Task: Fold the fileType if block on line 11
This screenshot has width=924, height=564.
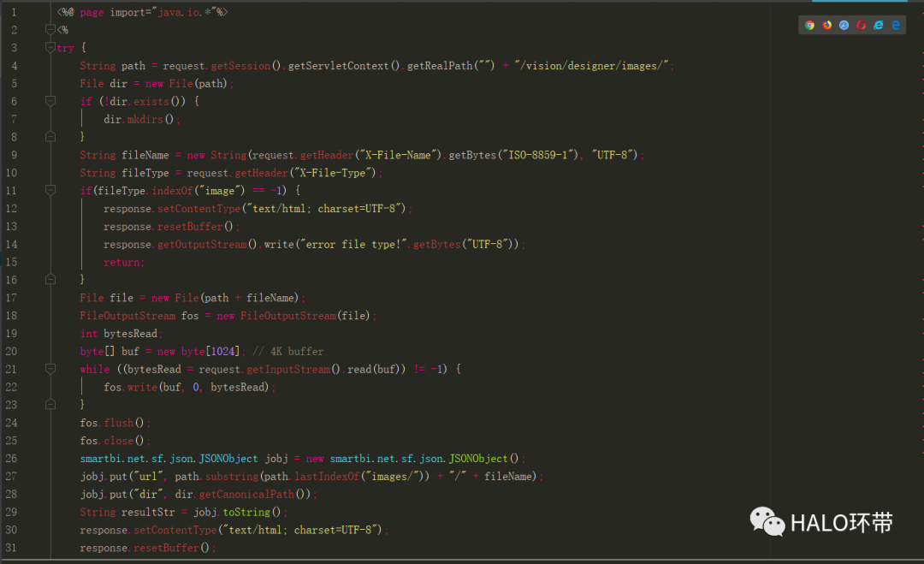Action: (50, 190)
